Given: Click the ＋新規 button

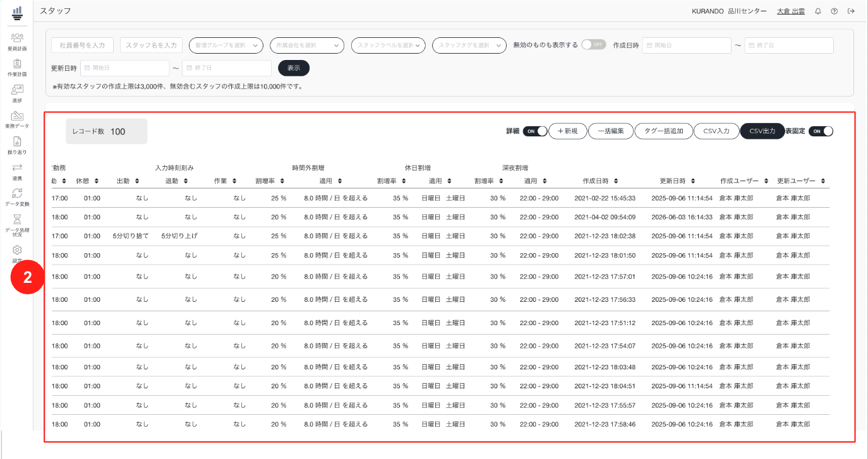Looking at the screenshot, I should (567, 131).
